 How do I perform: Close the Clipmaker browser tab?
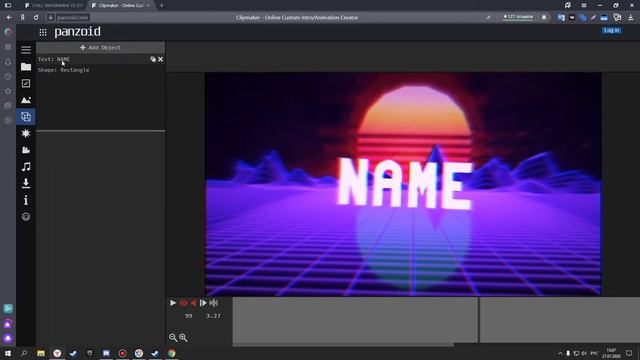coord(149,5)
